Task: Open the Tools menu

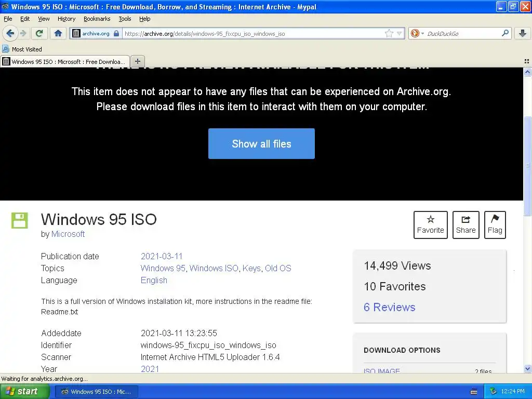Action: [x=125, y=19]
